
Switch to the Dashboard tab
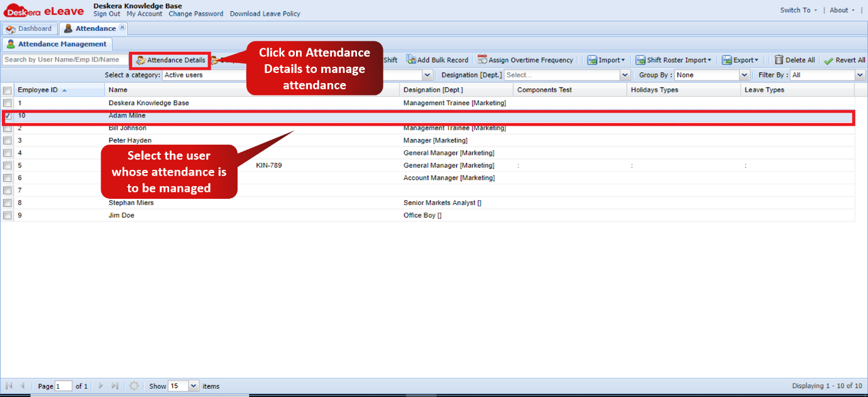tap(30, 28)
